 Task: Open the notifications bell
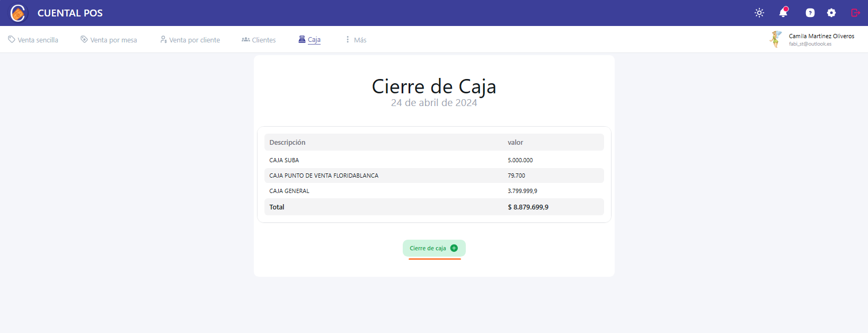coord(783,13)
